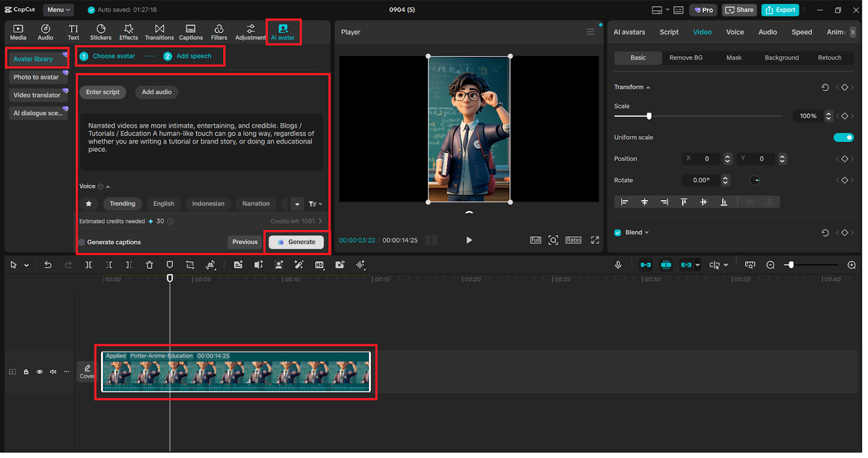Image resolution: width=868 pixels, height=458 pixels.
Task: Open the Transitions panel
Action: 159,32
